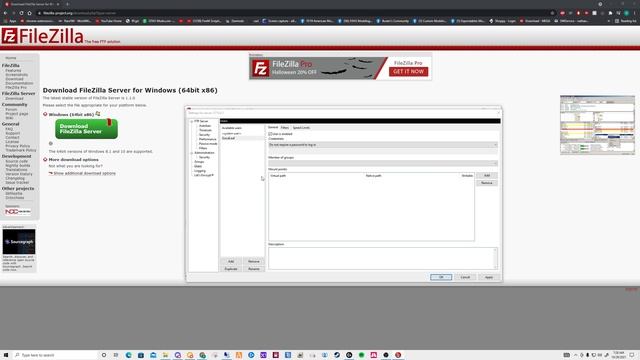Click inside the Description text box
This screenshot has width=640, height=360.
[x=383, y=258]
